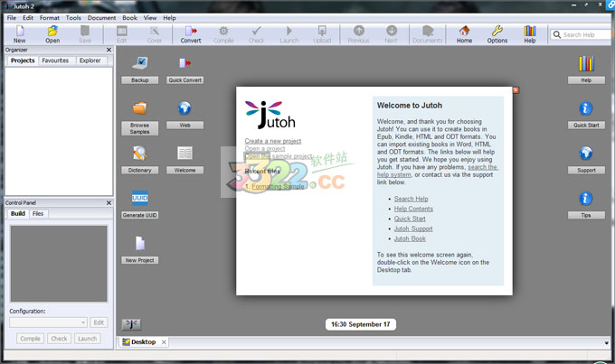The width and height of the screenshot is (615, 364).
Task: Open the Document menu
Action: click(x=101, y=18)
